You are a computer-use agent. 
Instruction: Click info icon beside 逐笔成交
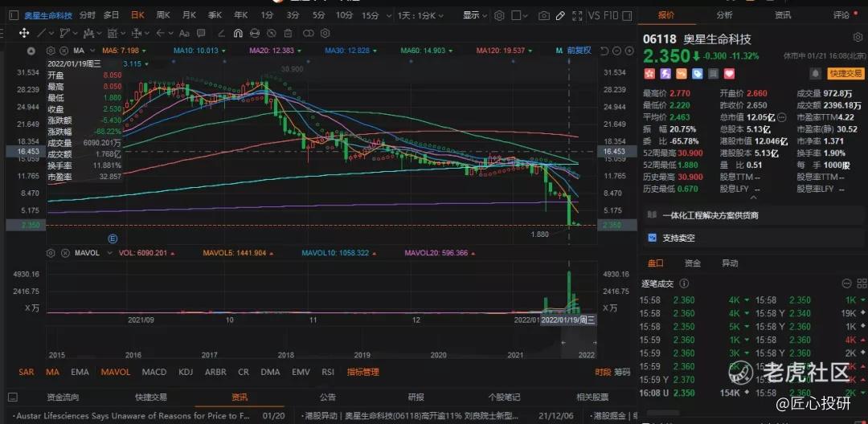point(684,283)
